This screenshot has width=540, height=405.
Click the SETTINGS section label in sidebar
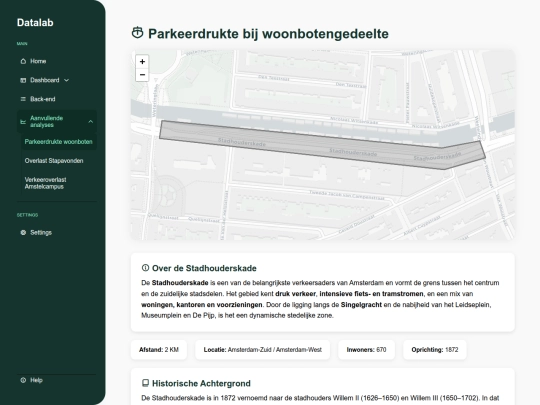28,215
